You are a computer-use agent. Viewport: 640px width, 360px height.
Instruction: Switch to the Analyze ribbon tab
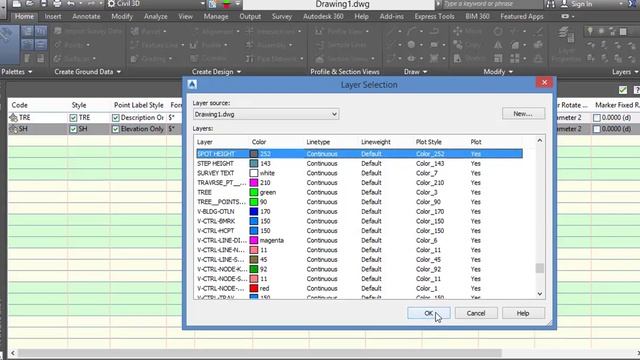tap(156, 17)
